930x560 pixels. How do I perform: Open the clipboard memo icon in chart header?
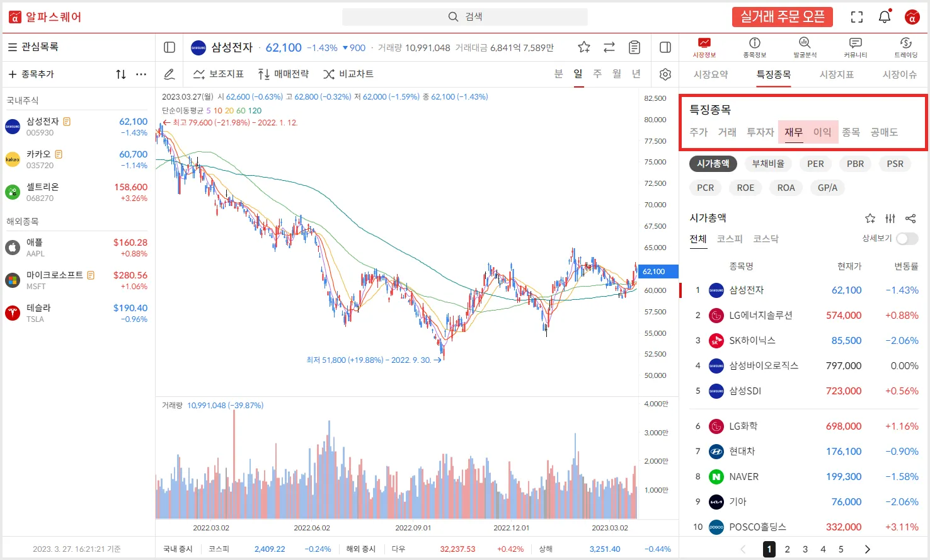pyautogui.click(x=634, y=47)
